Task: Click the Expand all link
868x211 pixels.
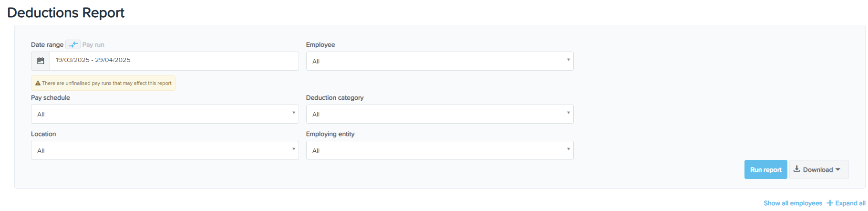Action: coord(850,203)
